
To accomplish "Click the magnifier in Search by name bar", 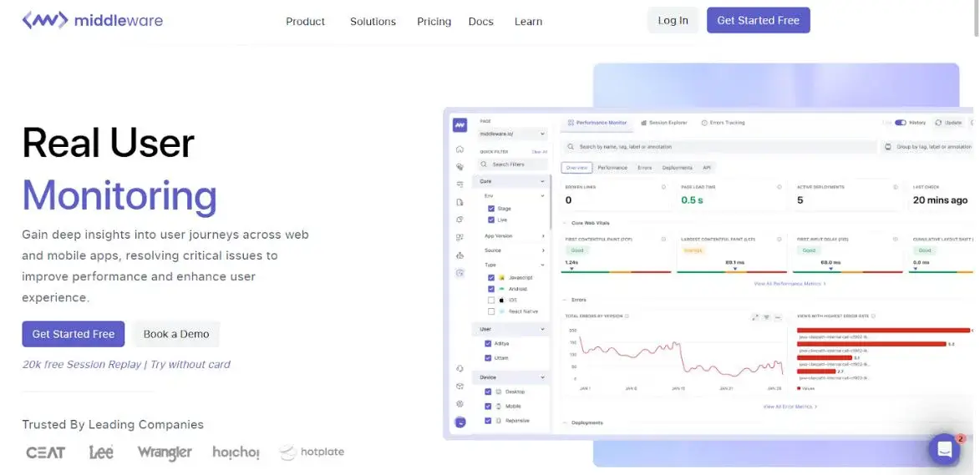I will tap(571, 147).
